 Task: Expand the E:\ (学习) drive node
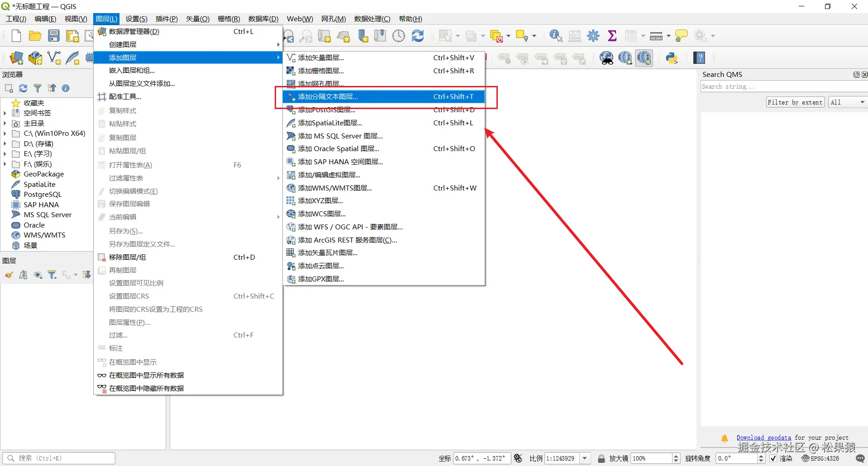tap(5, 154)
